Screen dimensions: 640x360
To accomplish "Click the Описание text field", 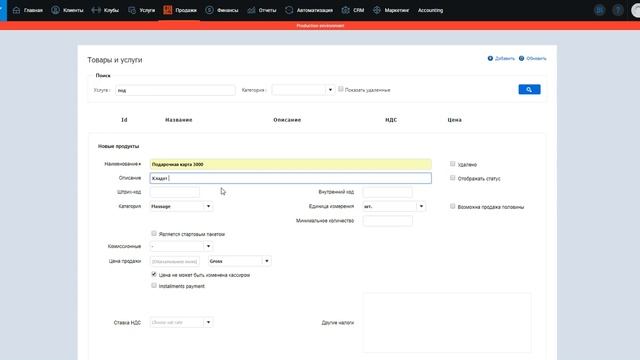I will (291, 178).
